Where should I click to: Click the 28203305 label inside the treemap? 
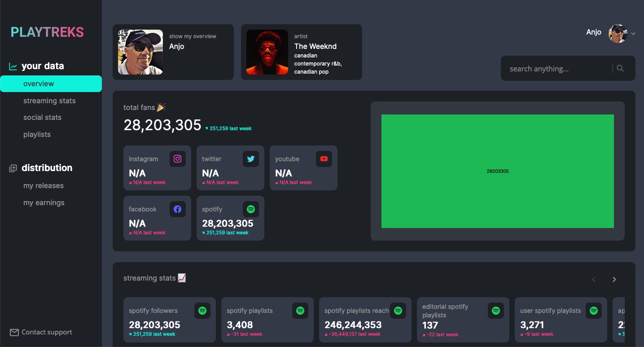click(x=498, y=171)
